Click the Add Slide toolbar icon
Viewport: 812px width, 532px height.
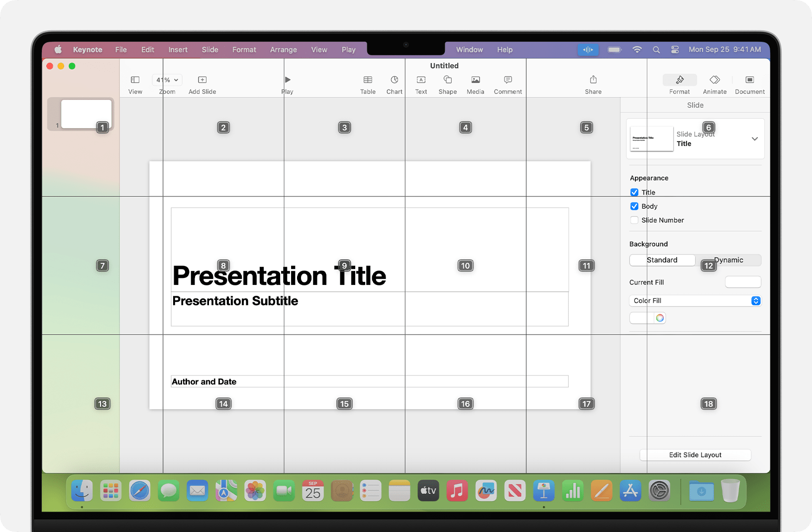(202, 80)
